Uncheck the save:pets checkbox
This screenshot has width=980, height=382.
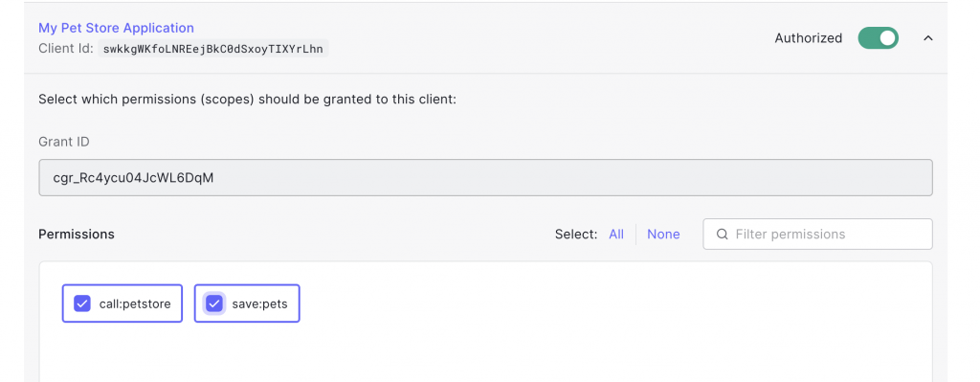[214, 303]
